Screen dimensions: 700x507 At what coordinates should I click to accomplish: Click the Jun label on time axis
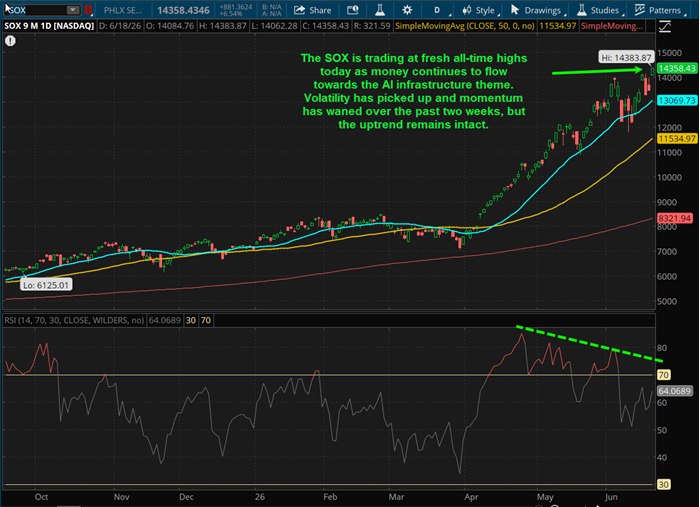pyautogui.click(x=611, y=497)
